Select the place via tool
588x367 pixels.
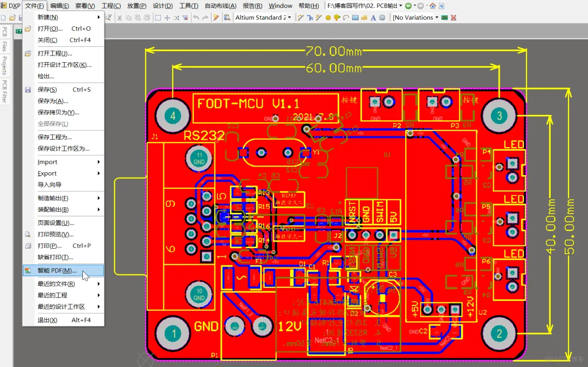[337, 18]
